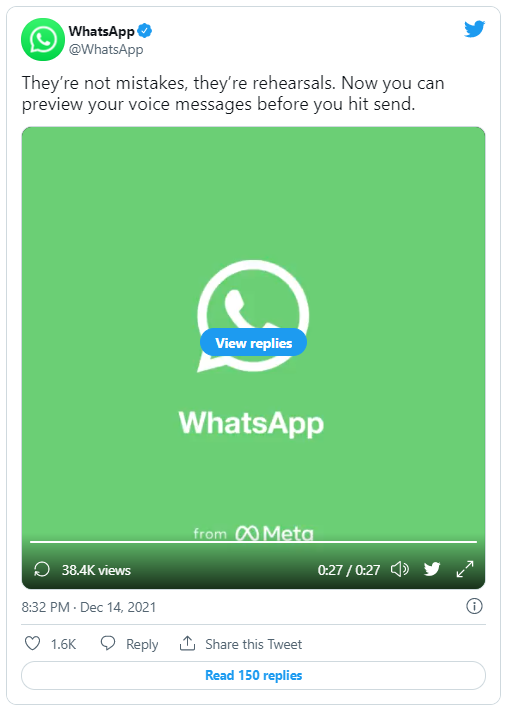
Task: Click the @WhatsApp handle link
Action: tap(106, 49)
